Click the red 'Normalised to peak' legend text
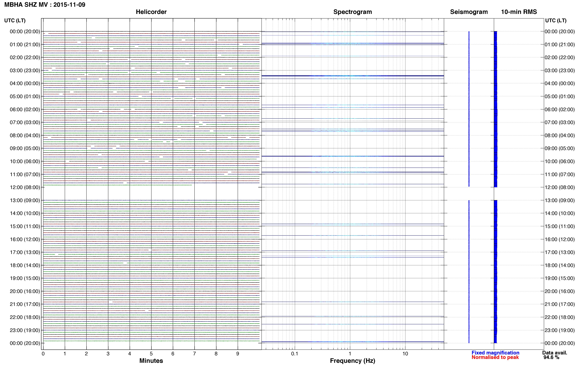This screenshot has width=588, height=368. pyautogui.click(x=495, y=357)
